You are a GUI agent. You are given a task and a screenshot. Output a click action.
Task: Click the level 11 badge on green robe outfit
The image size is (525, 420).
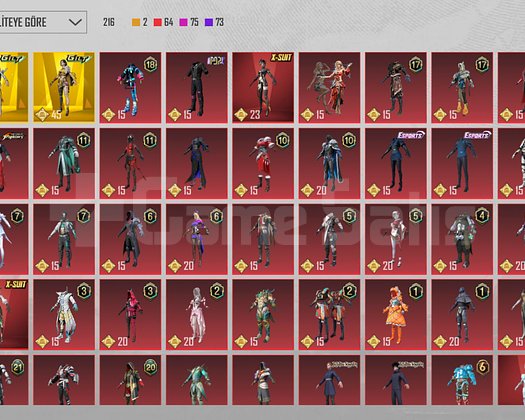(x=84, y=140)
